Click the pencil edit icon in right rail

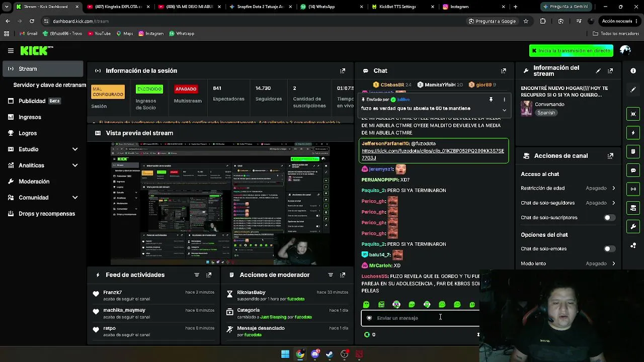click(633, 89)
